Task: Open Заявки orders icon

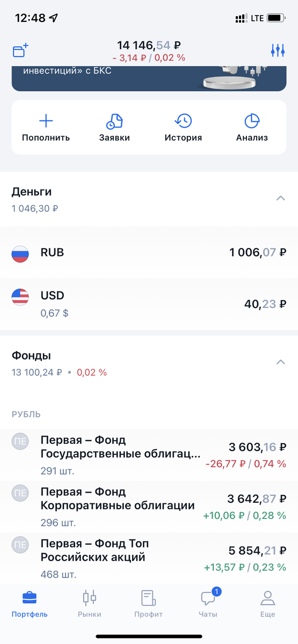Action: 114,121
